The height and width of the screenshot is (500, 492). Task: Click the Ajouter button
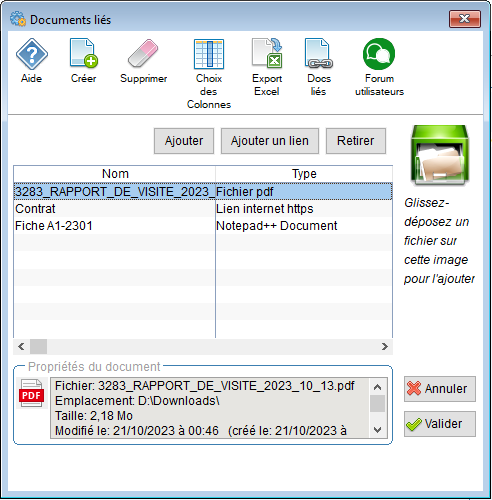(184, 141)
